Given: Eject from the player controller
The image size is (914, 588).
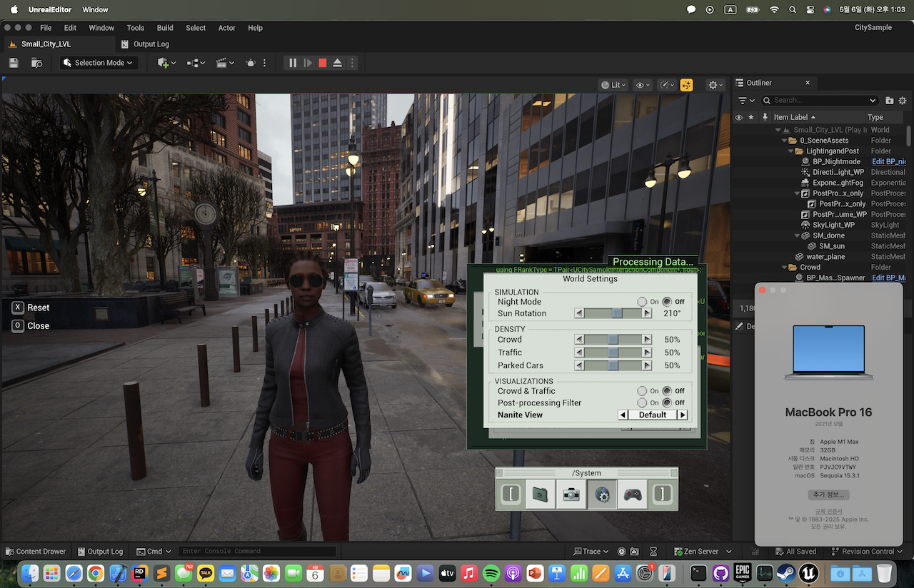Looking at the screenshot, I should 338,63.
